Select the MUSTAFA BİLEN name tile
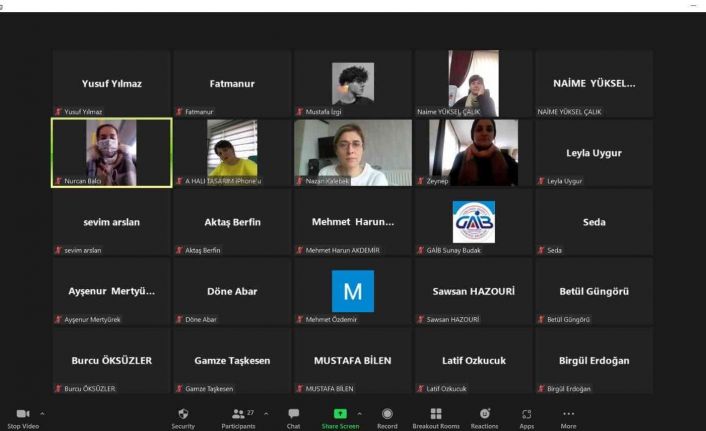The image size is (706, 431). coord(353,360)
